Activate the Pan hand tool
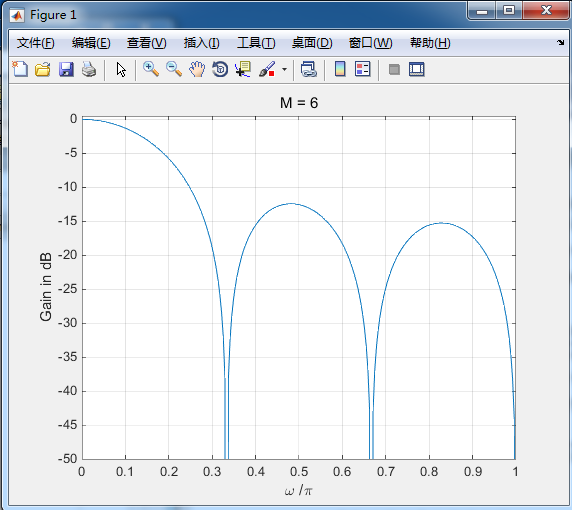The image size is (572, 510). click(197, 69)
